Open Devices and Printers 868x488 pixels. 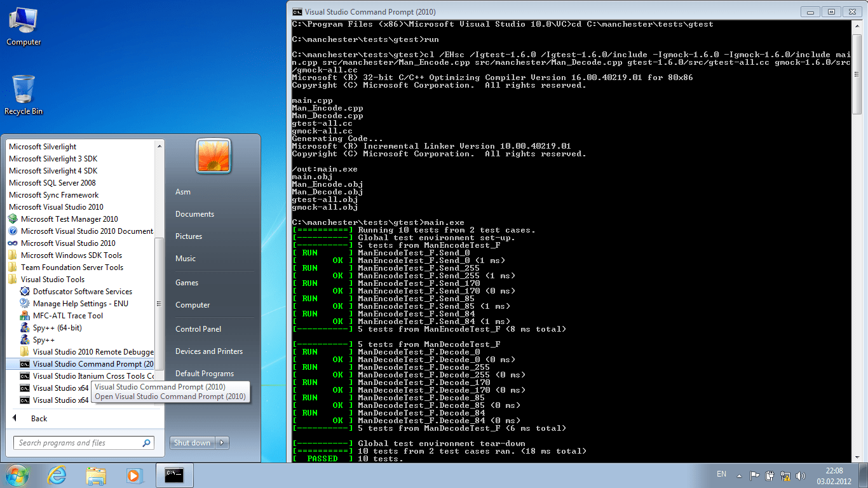209,351
